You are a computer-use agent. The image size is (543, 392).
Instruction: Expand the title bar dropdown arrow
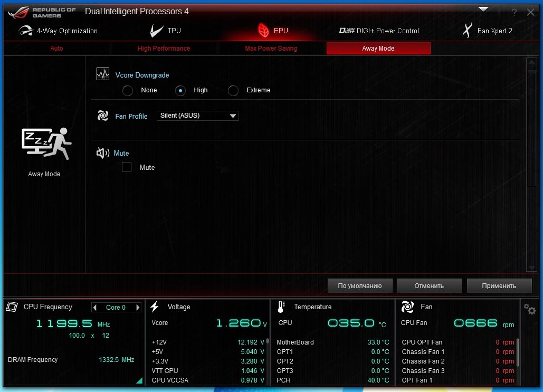click(x=483, y=9)
